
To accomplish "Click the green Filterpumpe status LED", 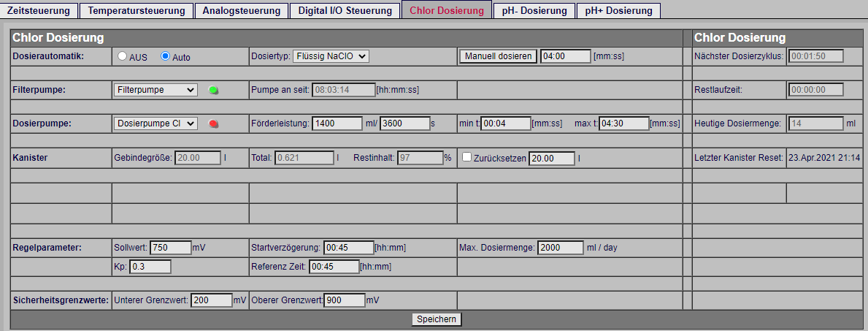I will [x=213, y=91].
